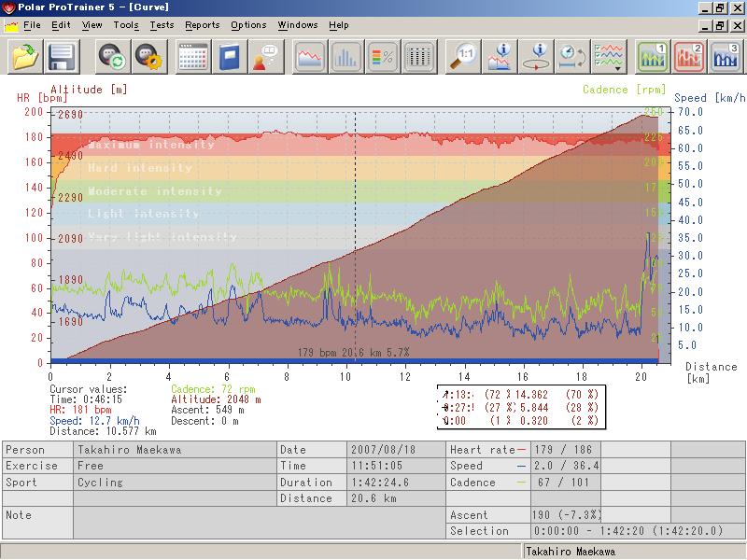Toggle blue graph preset 3 button
Image resolution: width=747 pixels, height=560 pixels.
click(726, 56)
